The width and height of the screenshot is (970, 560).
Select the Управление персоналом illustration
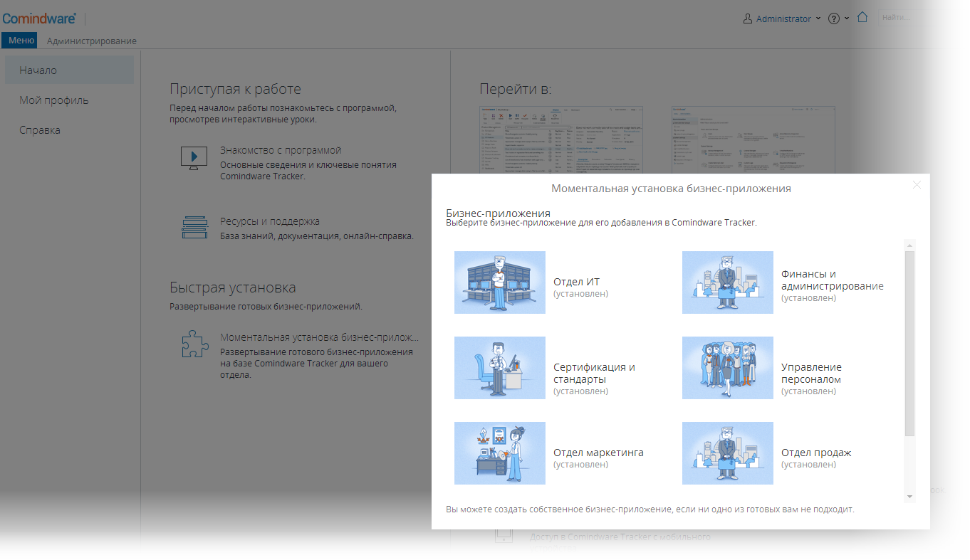[728, 368]
